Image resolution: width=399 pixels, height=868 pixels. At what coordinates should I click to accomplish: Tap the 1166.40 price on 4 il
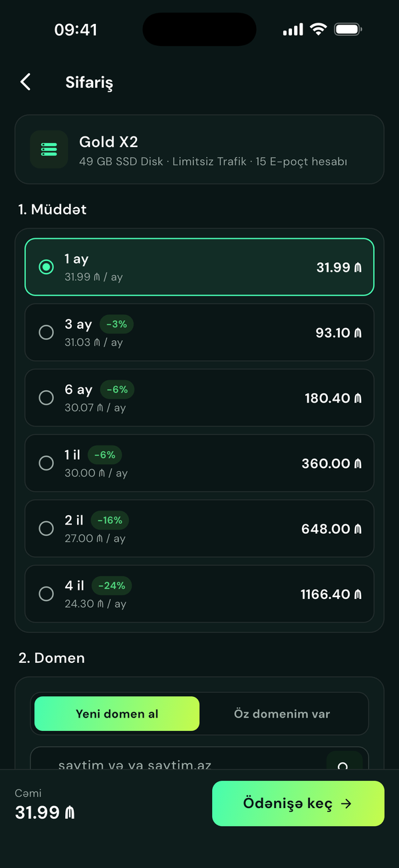click(x=331, y=594)
